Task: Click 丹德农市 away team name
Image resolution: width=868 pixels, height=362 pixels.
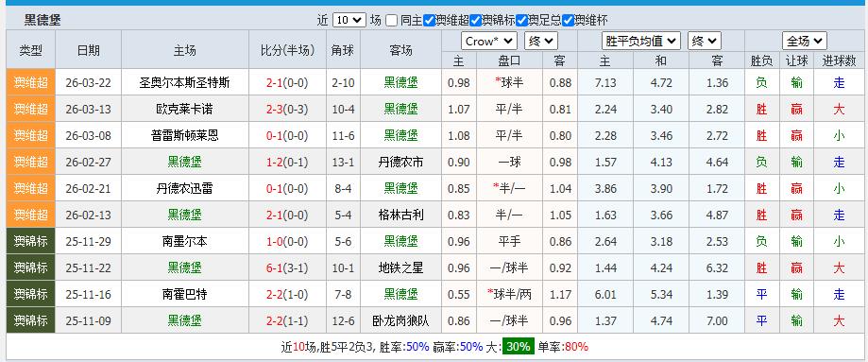Action: (x=400, y=162)
